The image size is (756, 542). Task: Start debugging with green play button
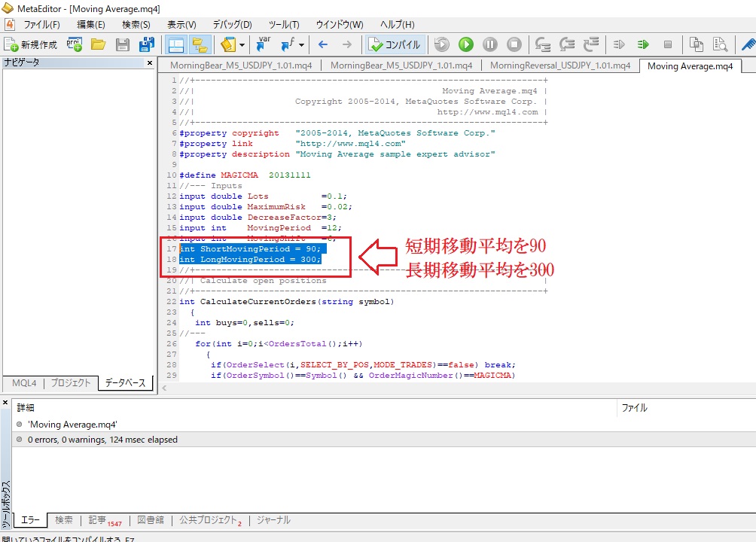tap(466, 45)
